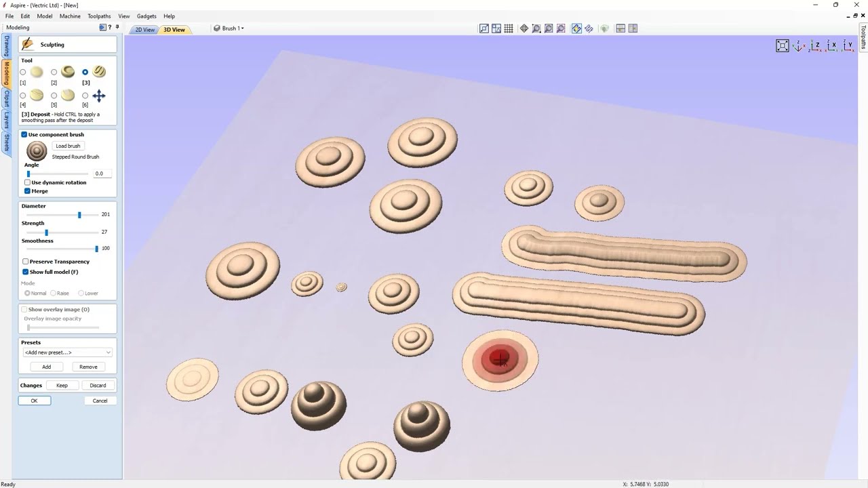Switch to the Clipart side tab
868x488 pixels.
pyautogui.click(x=7, y=98)
